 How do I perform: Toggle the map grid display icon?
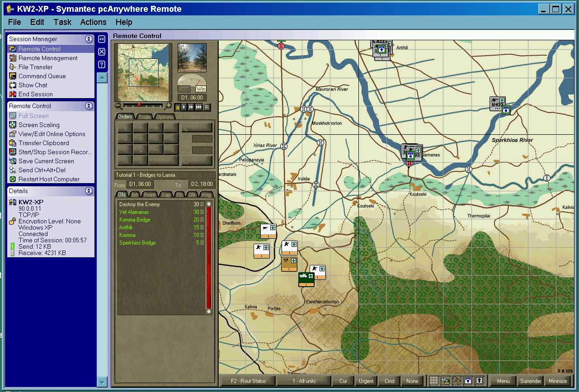(x=434, y=381)
